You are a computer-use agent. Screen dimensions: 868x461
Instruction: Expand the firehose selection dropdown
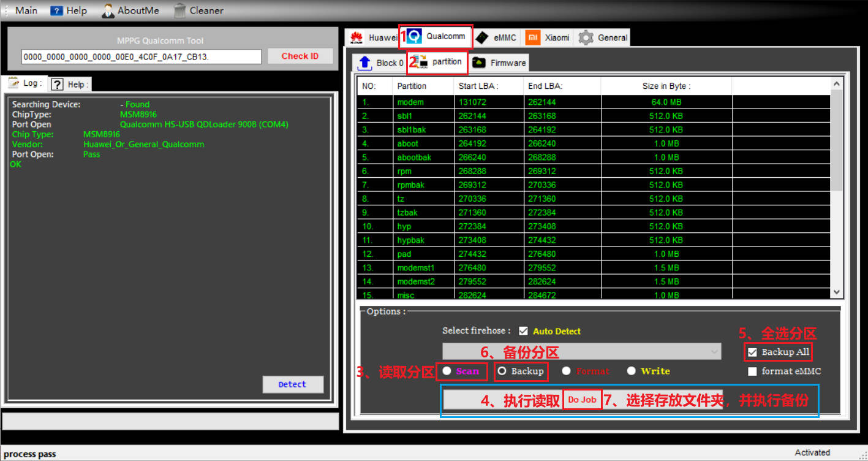coord(714,351)
